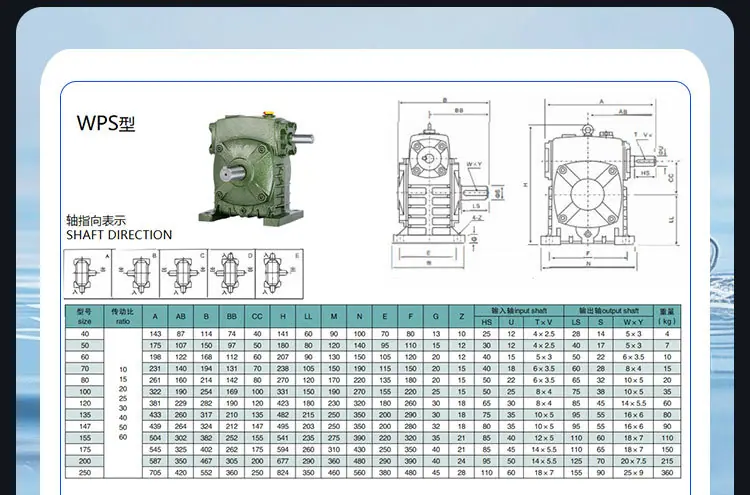Click ratio value "25" in the ratio column
750x495 pixels.
(x=123, y=398)
